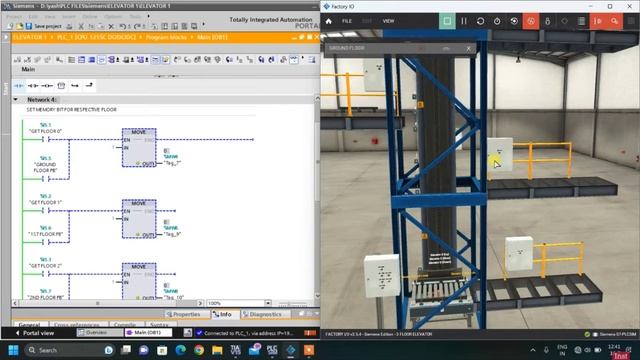Screen dimensions: 640x360
Task: Click scroll-up arrow of editor vertical scrollbar
Action: (317, 98)
